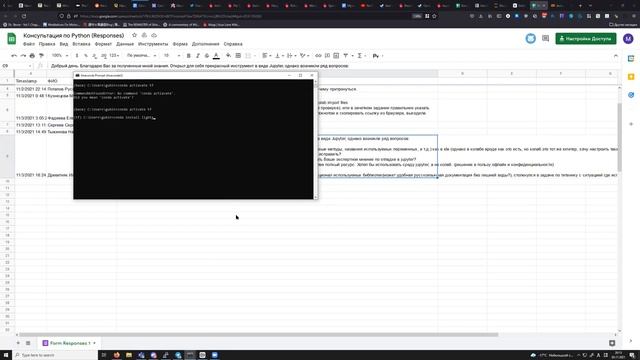Format the cell as currency
The width and height of the screenshot is (640, 360).
coord(77,56)
